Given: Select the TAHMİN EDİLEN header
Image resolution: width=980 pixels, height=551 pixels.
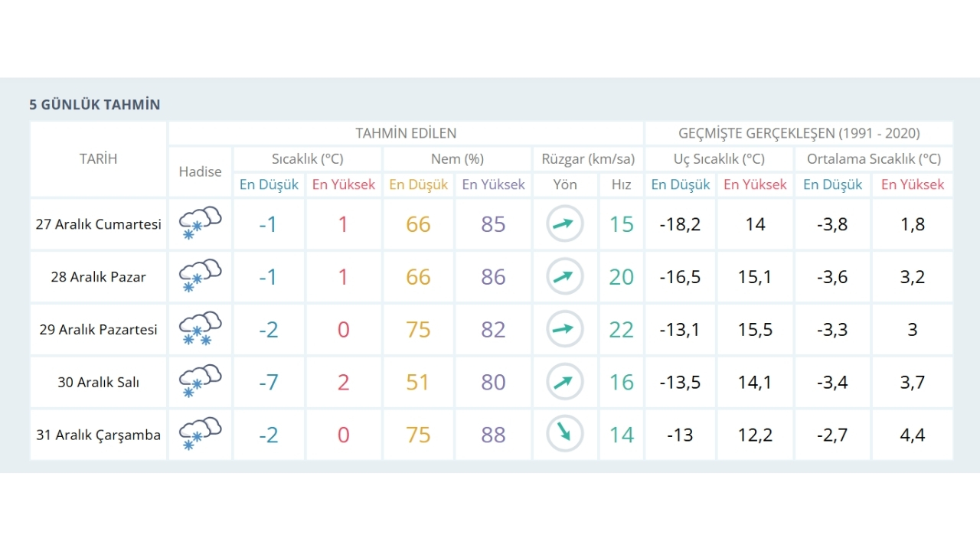Looking at the screenshot, I should 406,133.
